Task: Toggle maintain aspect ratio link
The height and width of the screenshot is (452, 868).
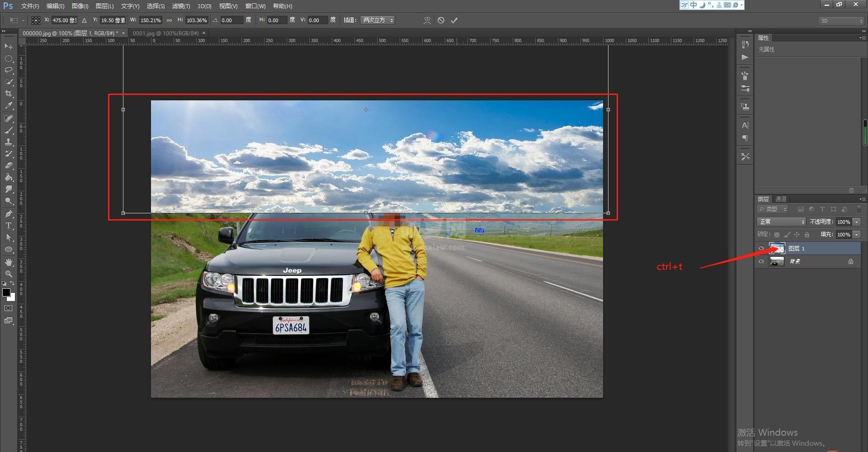Action: click(169, 20)
